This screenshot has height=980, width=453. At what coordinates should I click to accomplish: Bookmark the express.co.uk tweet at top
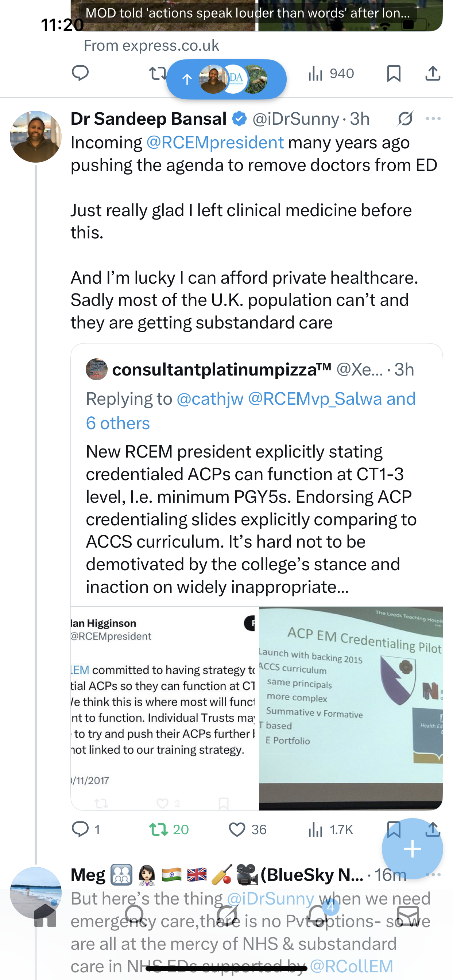pos(394,73)
